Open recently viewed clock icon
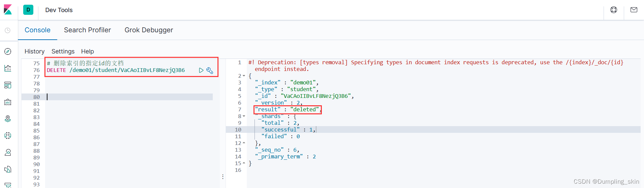 8,30
